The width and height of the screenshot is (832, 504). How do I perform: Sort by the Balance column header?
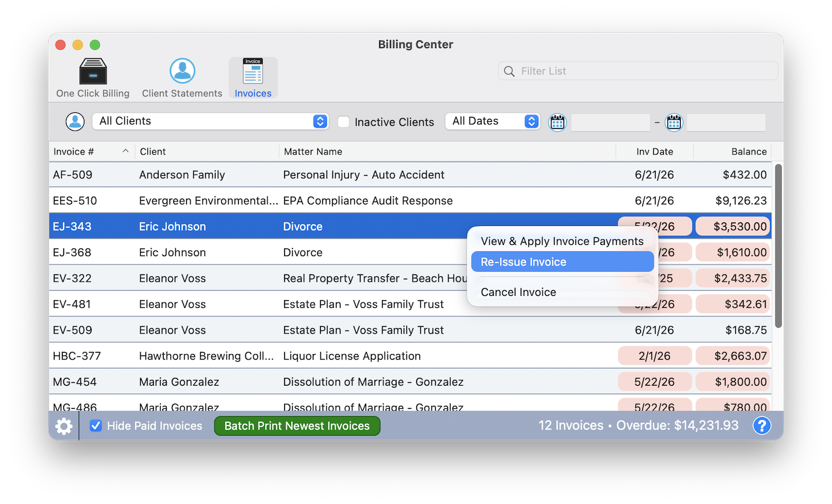point(733,152)
